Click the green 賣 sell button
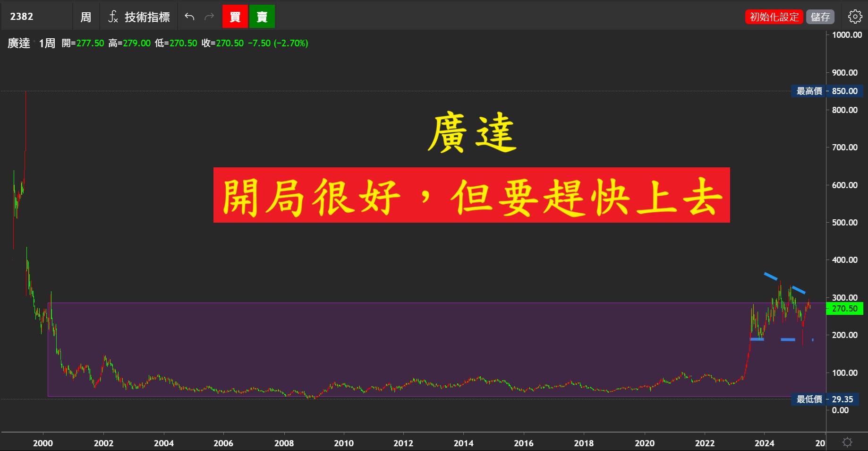The height and width of the screenshot is (451, 868). click(262, 17)
